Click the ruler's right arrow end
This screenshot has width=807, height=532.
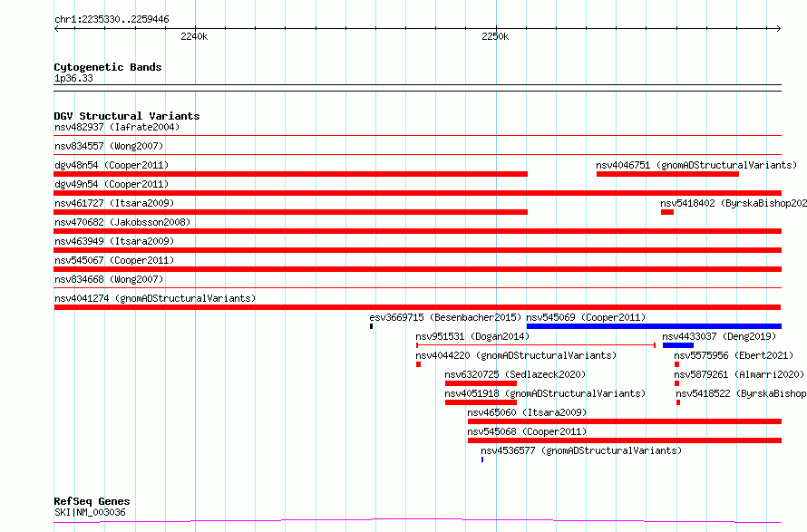tap(779, 29)
